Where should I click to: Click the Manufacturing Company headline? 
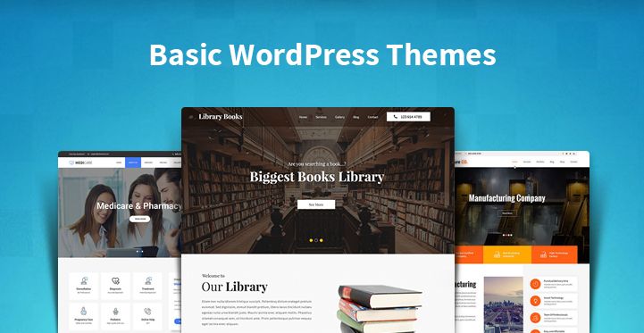coord(506,198)
